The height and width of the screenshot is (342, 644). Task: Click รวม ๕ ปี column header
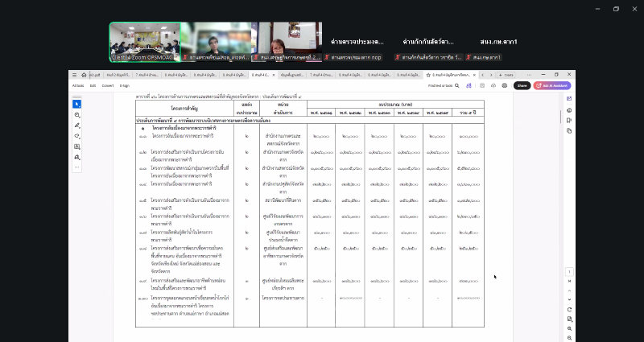click(468, 113)
